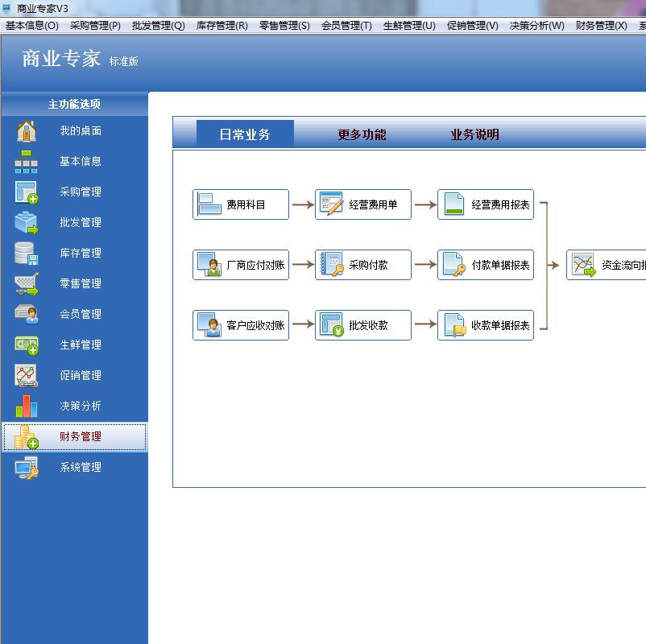Click the 经营费用单 pencil form icon
The image size is (646, 644).
(x=332, y=204)
